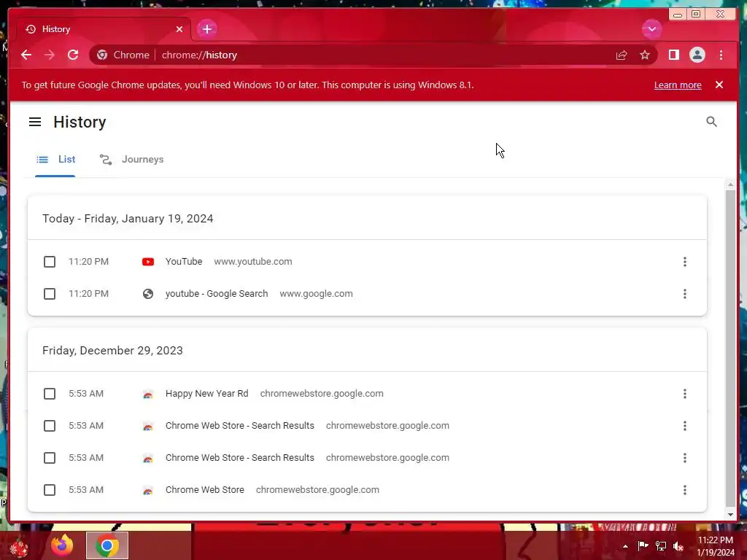Launch Firefox from the taskbar
Screen dimensions: 747x560
pos(62,545)
